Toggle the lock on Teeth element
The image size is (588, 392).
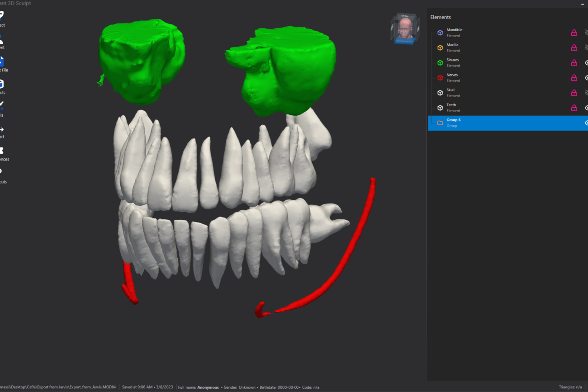[x=574, y=108]
